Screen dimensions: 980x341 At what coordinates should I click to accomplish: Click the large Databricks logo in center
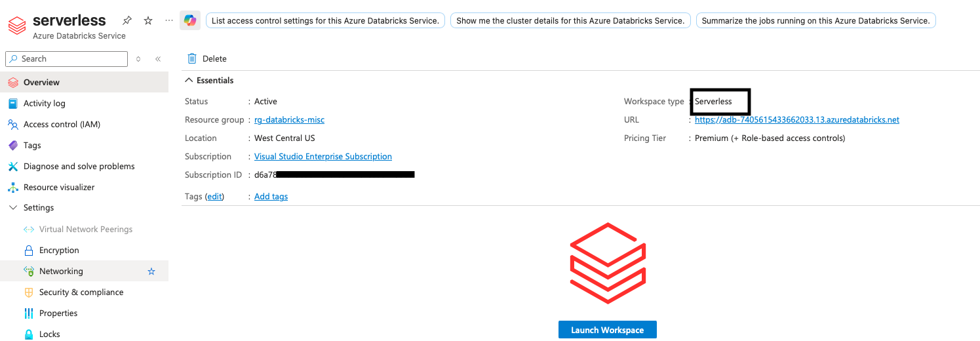coord(608,263)
